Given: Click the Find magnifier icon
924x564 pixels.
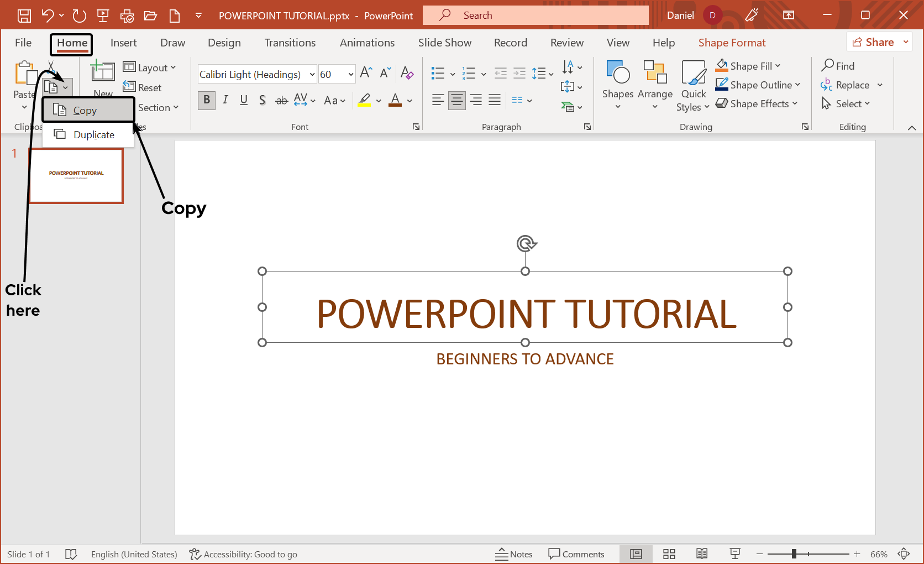Looking at the screenshot, I should (x=828, y=66).
